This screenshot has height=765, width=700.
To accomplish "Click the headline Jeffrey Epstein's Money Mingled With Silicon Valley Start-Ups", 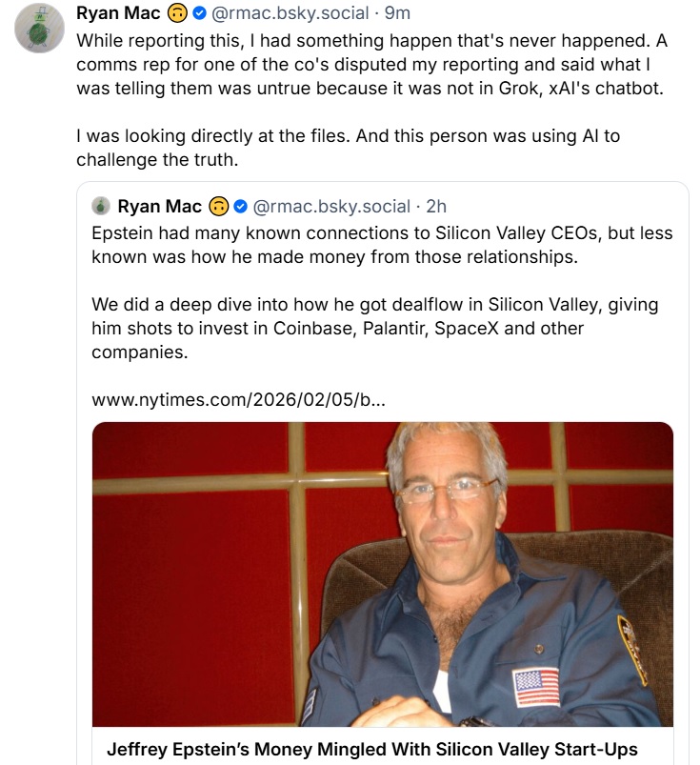I will tap(371, 749).
